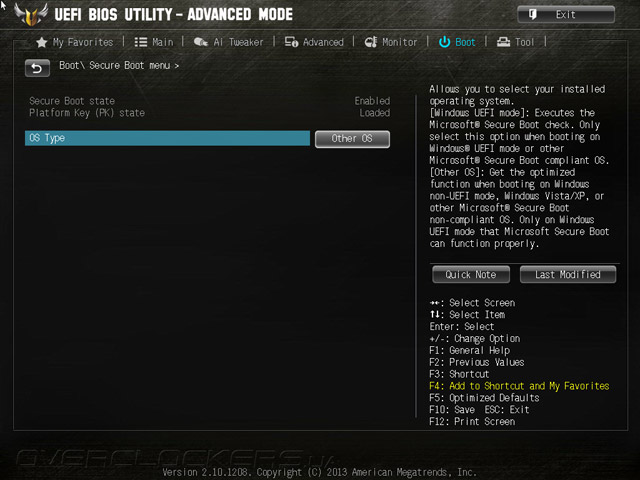Screen dimensions: 640x480
Task: Click the TUF winged shield logo
Action: point(31,15)
